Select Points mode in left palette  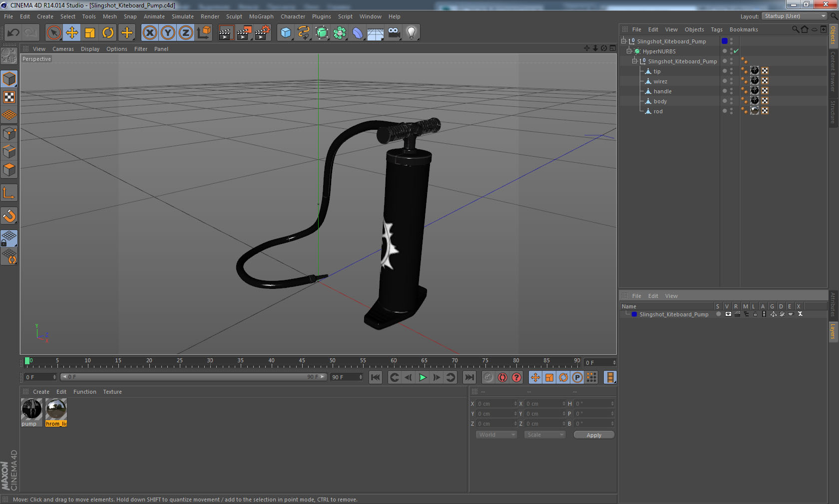(9, 134)
